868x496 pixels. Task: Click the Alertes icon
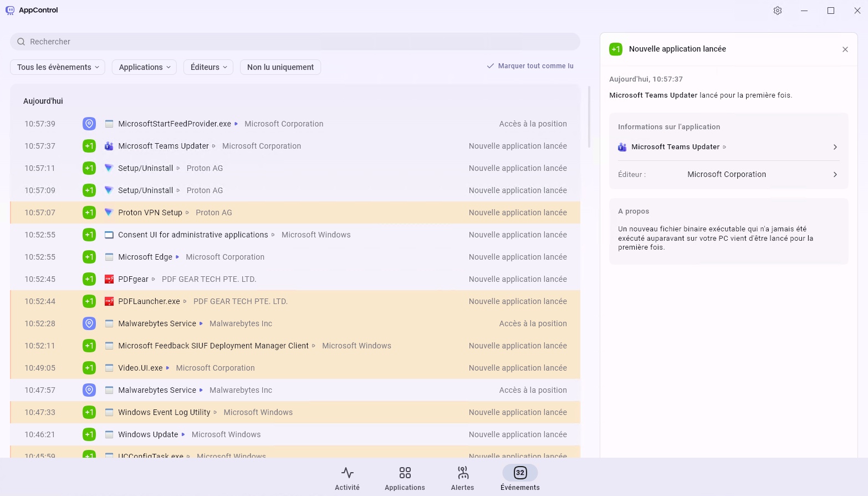click(463, 473)
